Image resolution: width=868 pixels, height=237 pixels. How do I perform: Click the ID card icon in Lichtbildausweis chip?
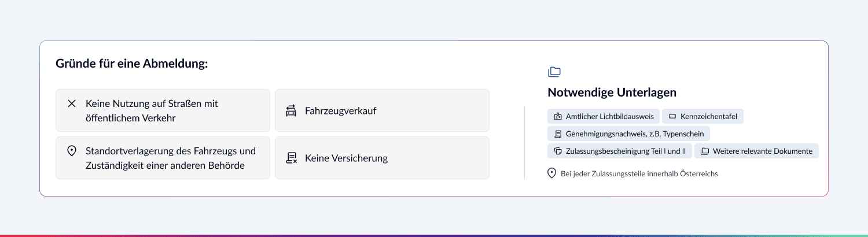pyautogui.click(x=558, y=116)
